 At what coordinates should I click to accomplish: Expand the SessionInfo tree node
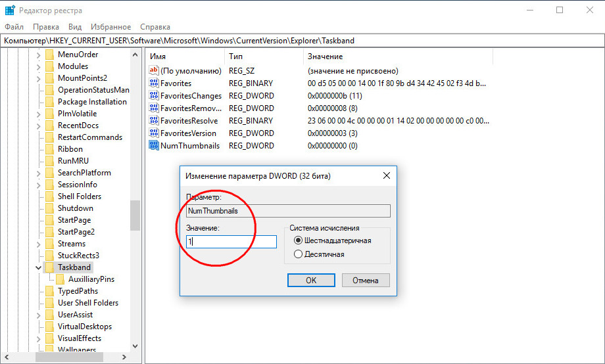[38, 185]
